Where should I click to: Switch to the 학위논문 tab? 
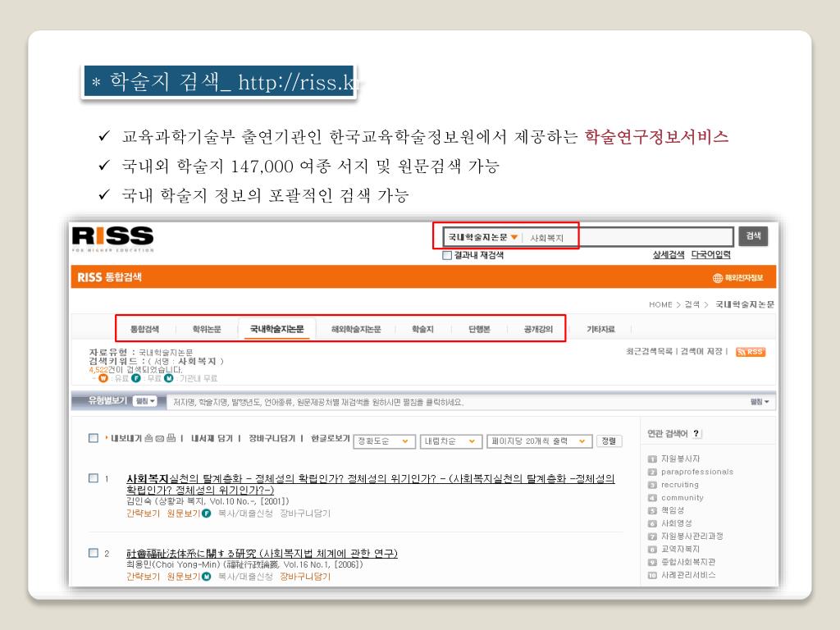[x=206, y=329]
